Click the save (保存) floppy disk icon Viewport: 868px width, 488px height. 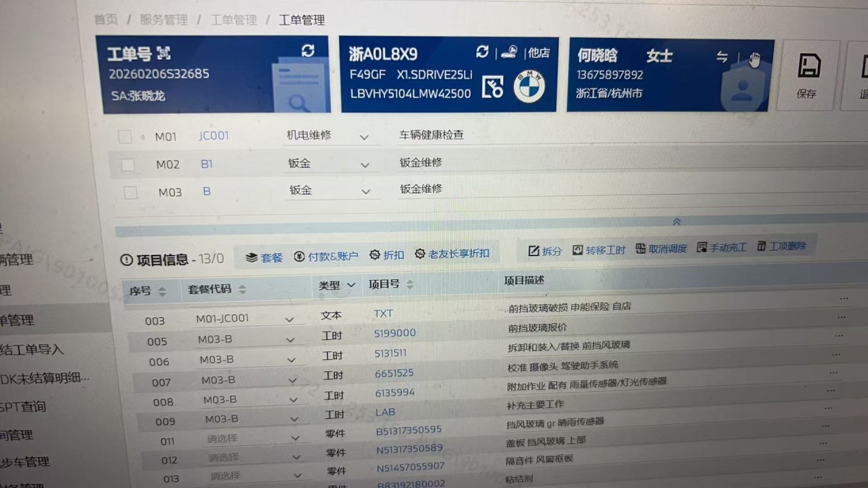coord(808,67)
